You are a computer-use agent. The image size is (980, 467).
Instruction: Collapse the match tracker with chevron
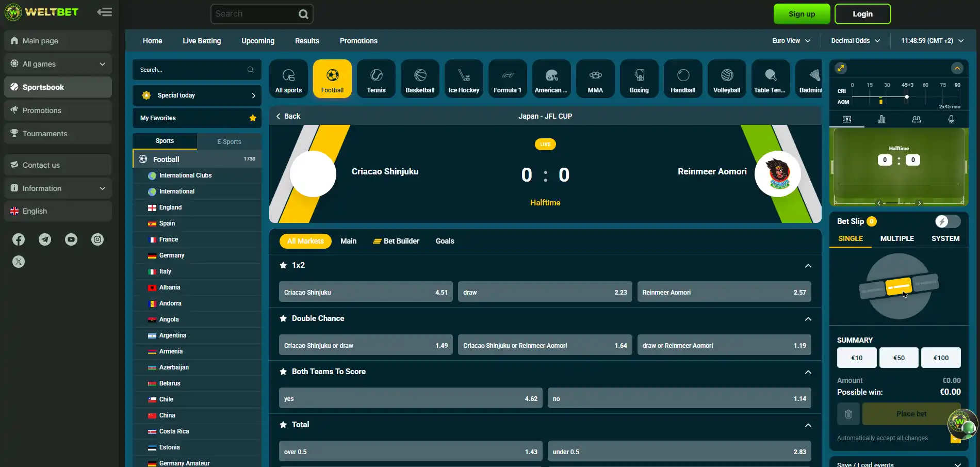957,68
